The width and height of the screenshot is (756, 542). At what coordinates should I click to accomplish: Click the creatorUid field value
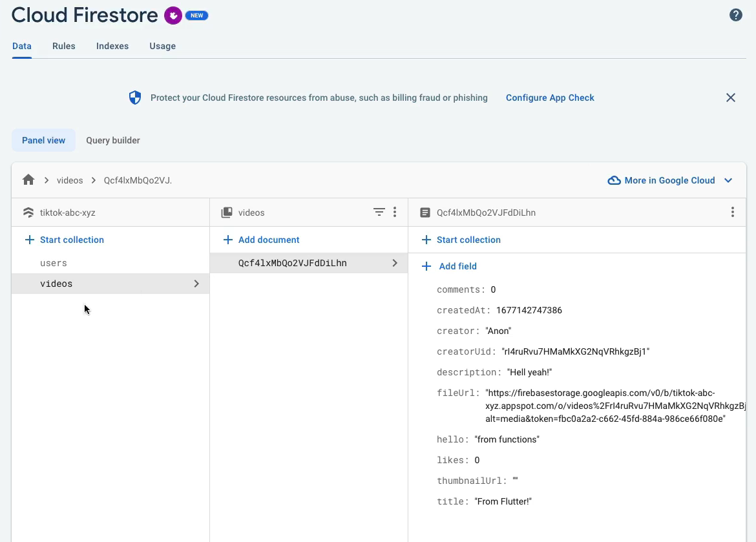tap(575, 351)
